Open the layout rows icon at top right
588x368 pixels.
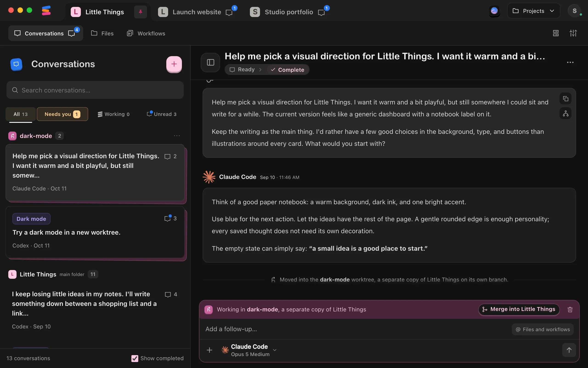556,33
